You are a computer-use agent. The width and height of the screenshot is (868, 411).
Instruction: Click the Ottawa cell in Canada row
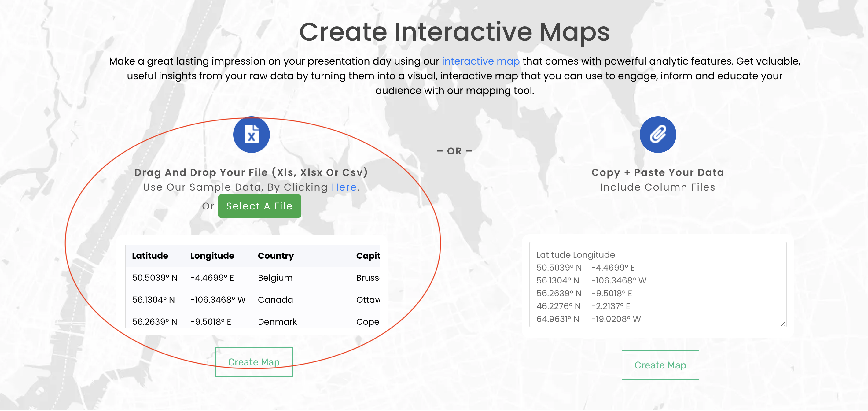(368, 300)
